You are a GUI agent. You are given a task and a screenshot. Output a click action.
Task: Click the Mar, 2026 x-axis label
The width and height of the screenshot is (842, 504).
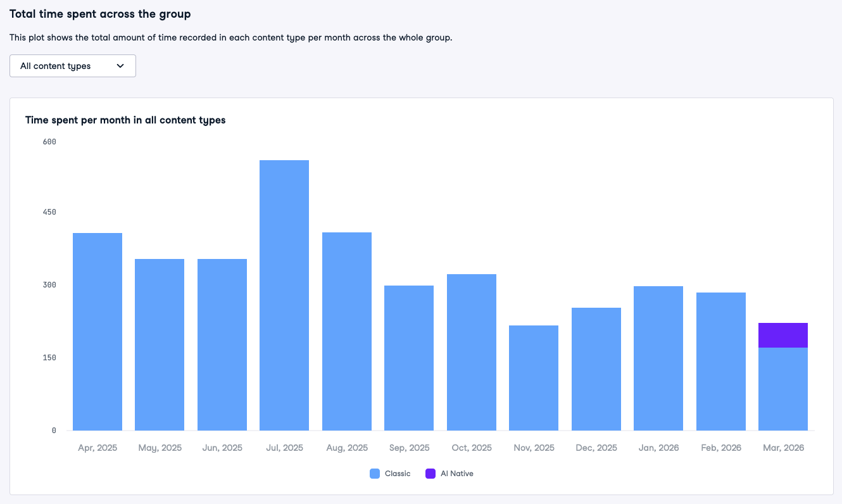(x=783, y=448)
